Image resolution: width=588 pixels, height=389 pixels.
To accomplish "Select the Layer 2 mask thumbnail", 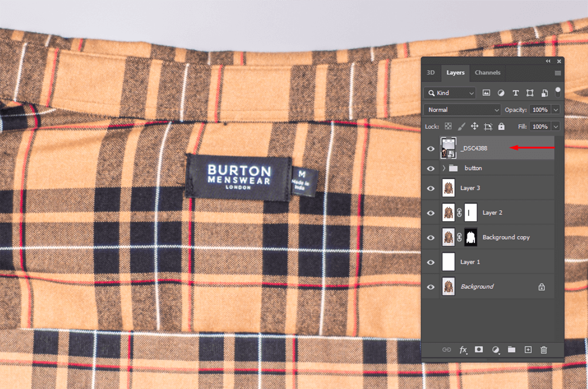I will [471, 213].
